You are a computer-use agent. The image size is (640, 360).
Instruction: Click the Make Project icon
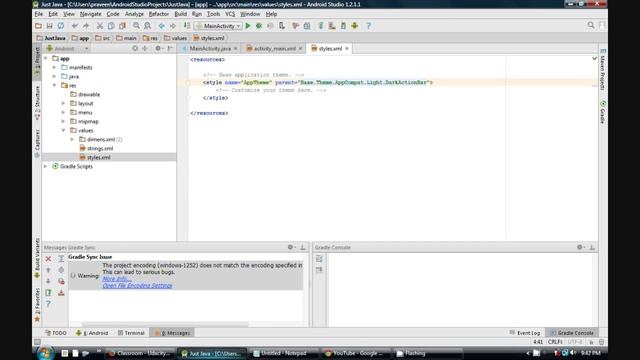coord(187,26)
